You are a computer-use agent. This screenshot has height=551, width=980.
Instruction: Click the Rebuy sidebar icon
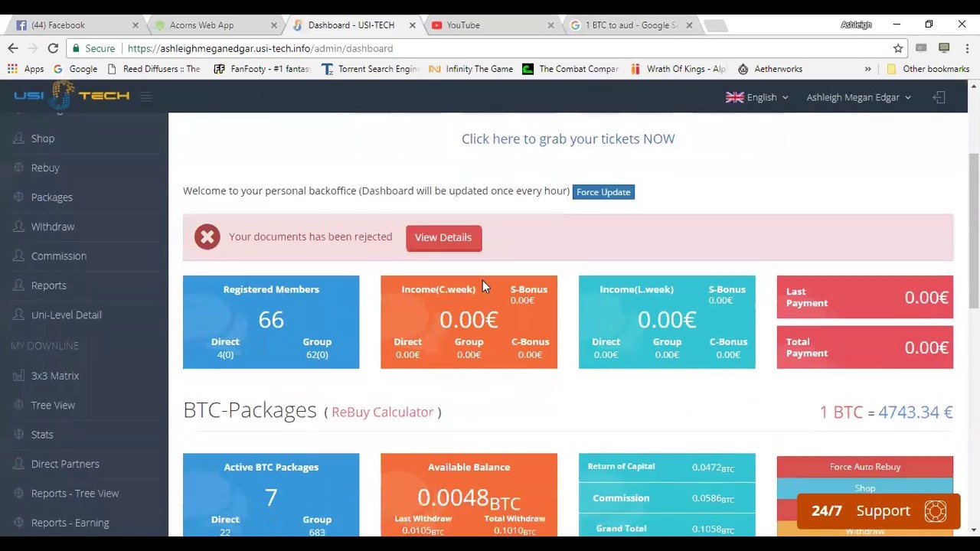pos(18,168)
